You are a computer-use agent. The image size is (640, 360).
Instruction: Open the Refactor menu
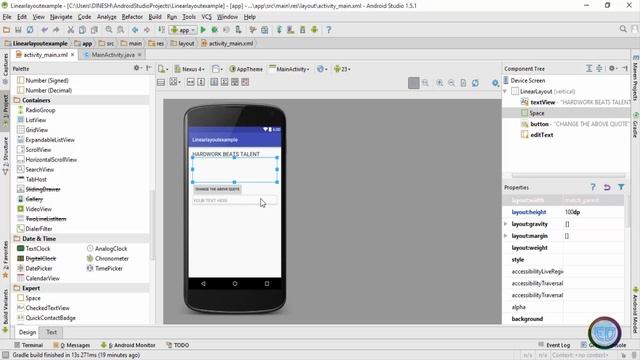coord(132,17)
